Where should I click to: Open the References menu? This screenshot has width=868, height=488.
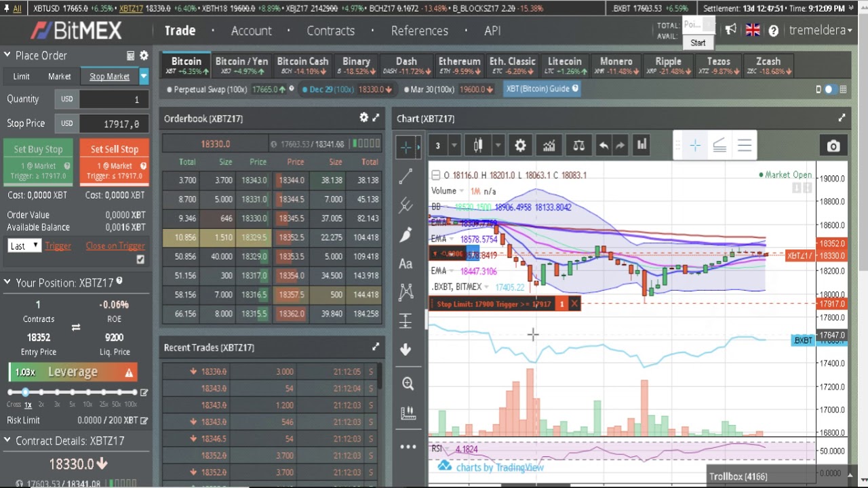pos(419,30)
